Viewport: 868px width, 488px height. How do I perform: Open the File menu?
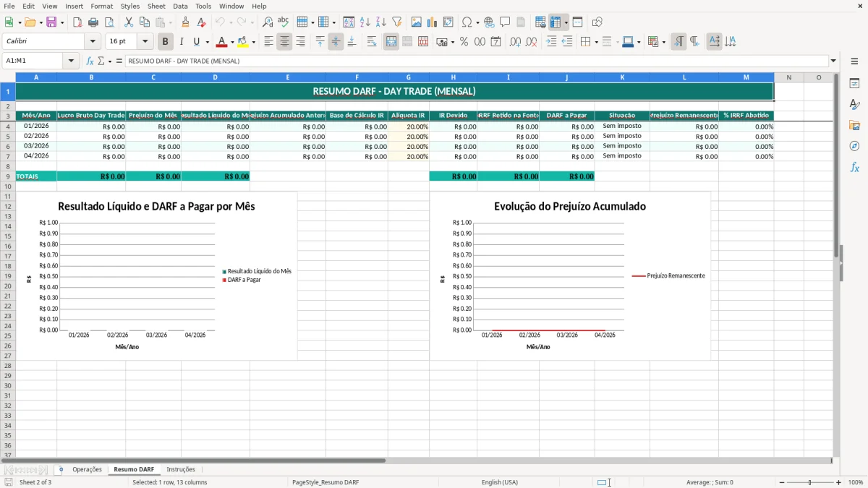(x=9, y=6)
